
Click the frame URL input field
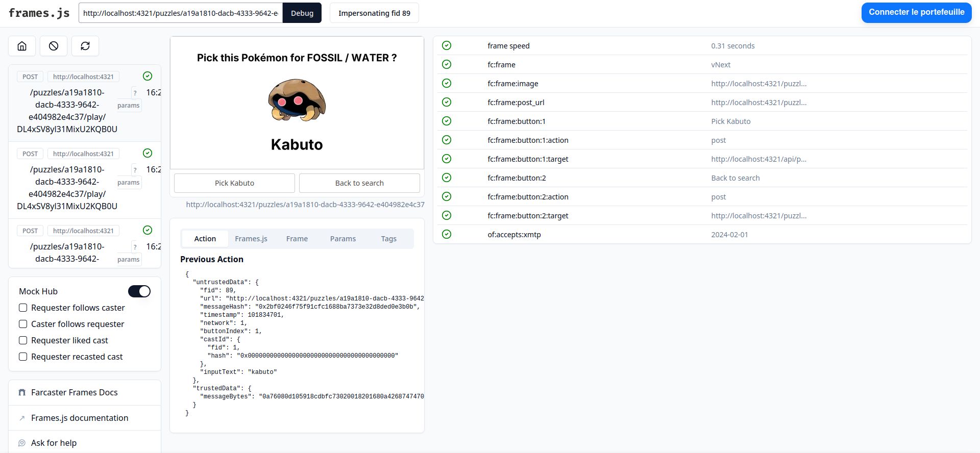[181, 13]
